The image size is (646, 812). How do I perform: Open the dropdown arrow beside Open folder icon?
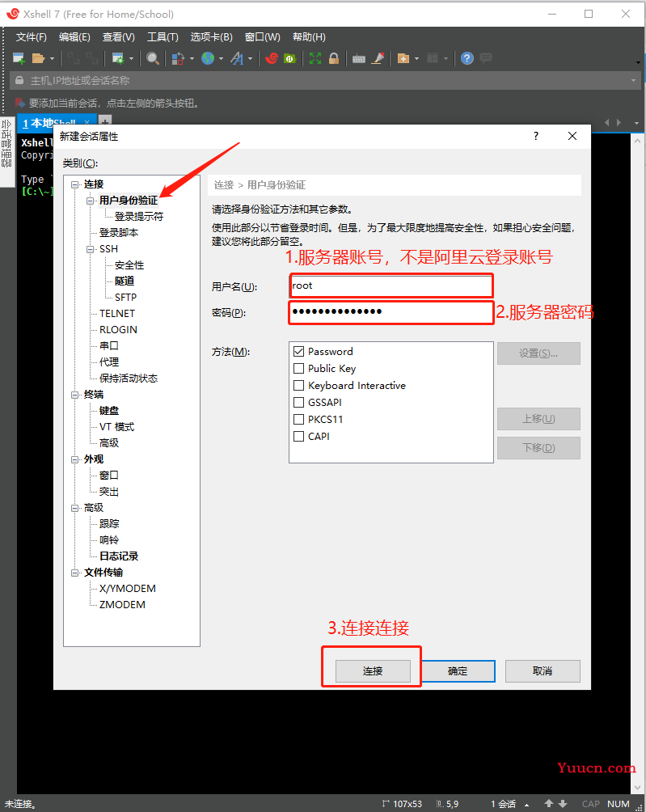[x=52, y=59]
